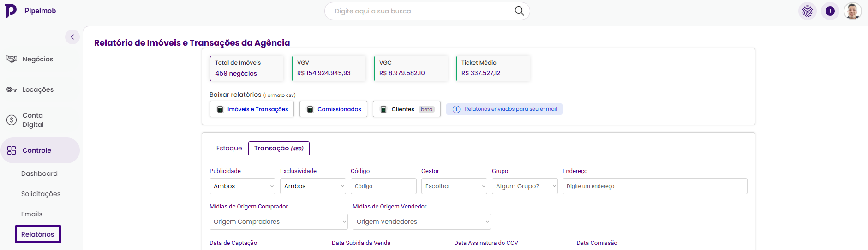This screenshot has width=868, height=250.
Task: Click the Conta Digital dollar icon
Action: pos(12,120)
